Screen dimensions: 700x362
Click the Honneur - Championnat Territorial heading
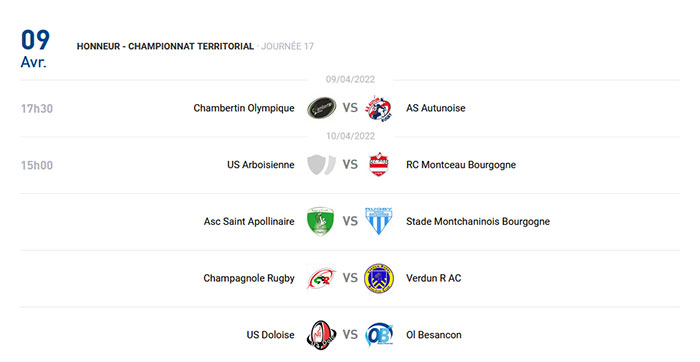click(165, 46)
